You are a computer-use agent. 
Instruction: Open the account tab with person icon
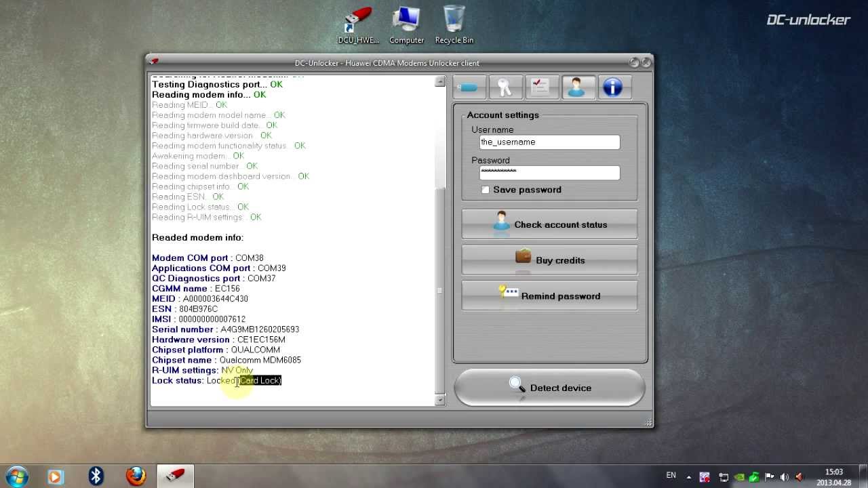tap(577, 87)
